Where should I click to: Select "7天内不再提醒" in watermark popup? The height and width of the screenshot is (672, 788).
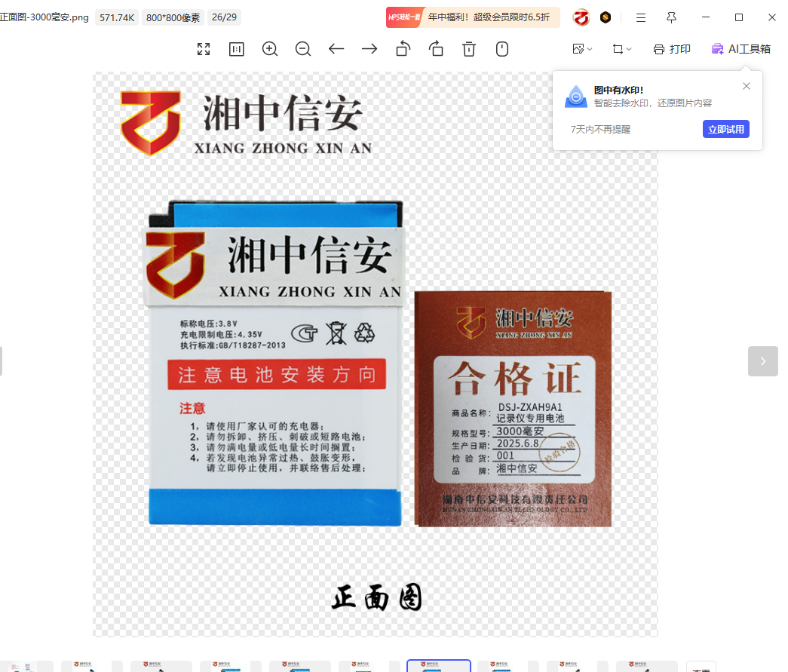point(600,129)
